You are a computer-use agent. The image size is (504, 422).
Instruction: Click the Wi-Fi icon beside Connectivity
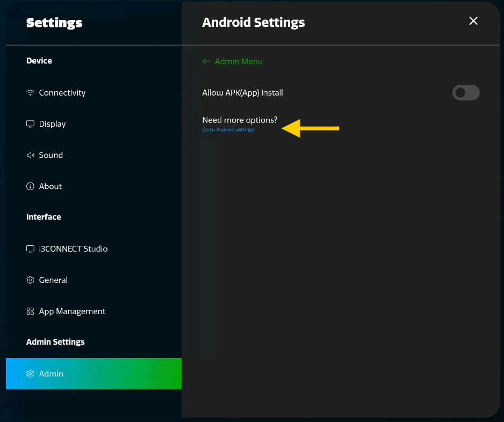[x=30, y=93]
